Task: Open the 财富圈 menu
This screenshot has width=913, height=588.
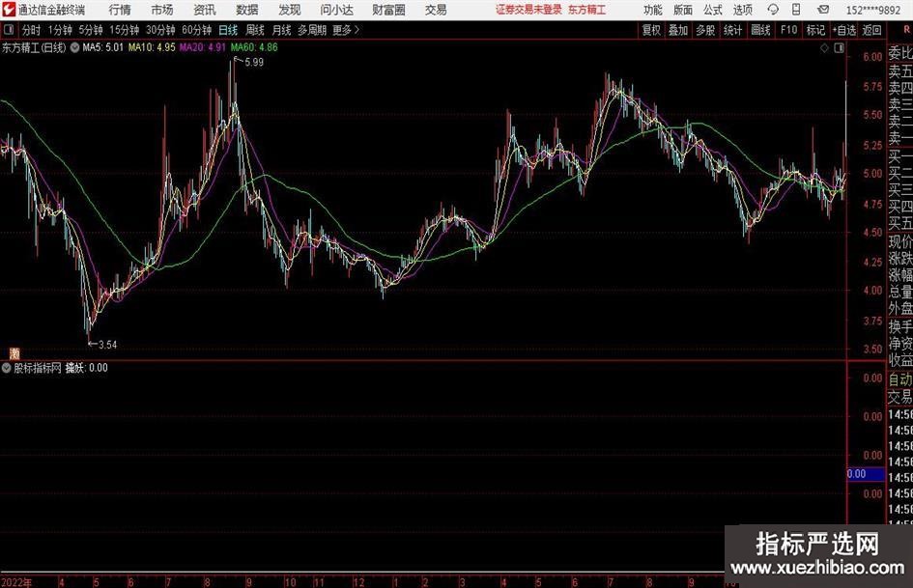Action: [388, 10]
